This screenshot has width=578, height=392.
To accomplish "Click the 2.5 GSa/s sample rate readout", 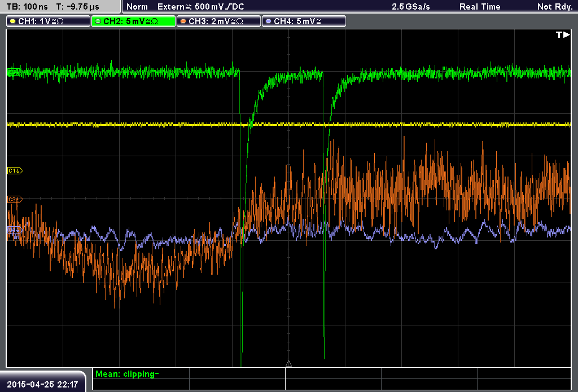I will click(411, 7).
